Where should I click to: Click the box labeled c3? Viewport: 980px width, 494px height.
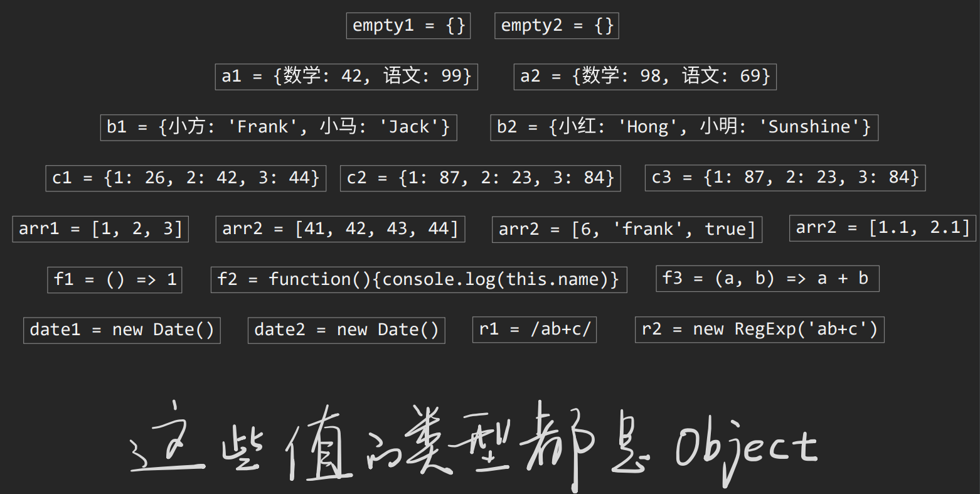click(785, 178)
